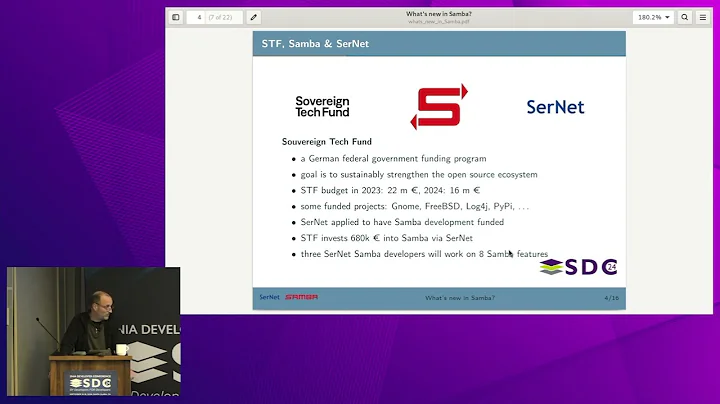
Task: Click the '(7 of 22)' page count label
Action: [220, 17]
